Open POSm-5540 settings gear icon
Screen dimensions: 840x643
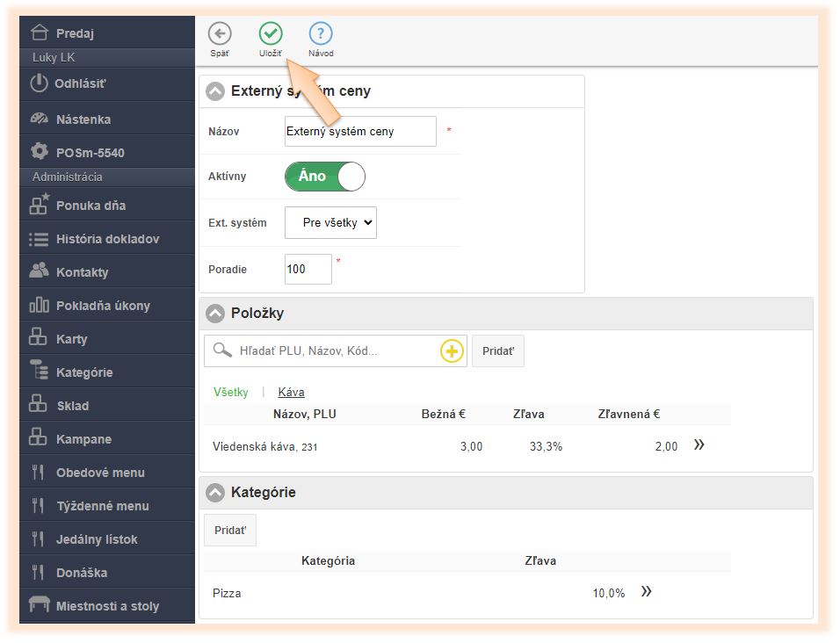(x=39, y=152)
